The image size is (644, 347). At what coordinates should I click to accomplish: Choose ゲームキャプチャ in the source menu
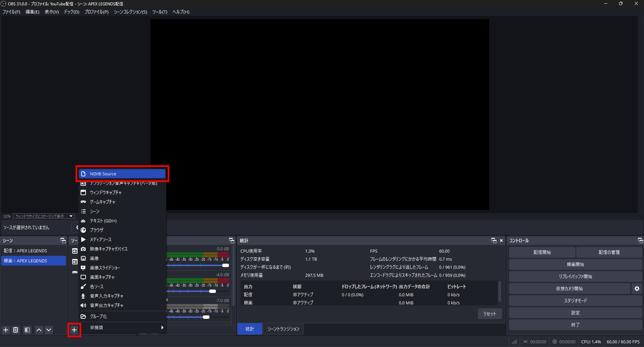122,202
